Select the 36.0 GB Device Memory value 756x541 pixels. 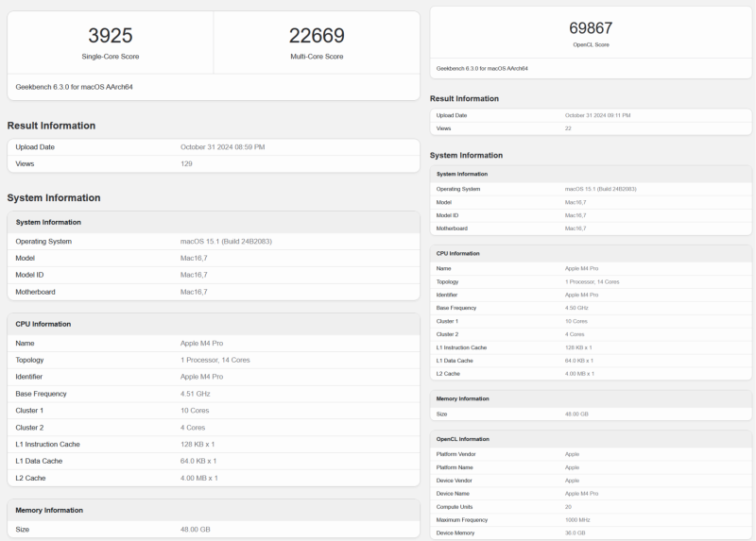[x=576, y=533]
